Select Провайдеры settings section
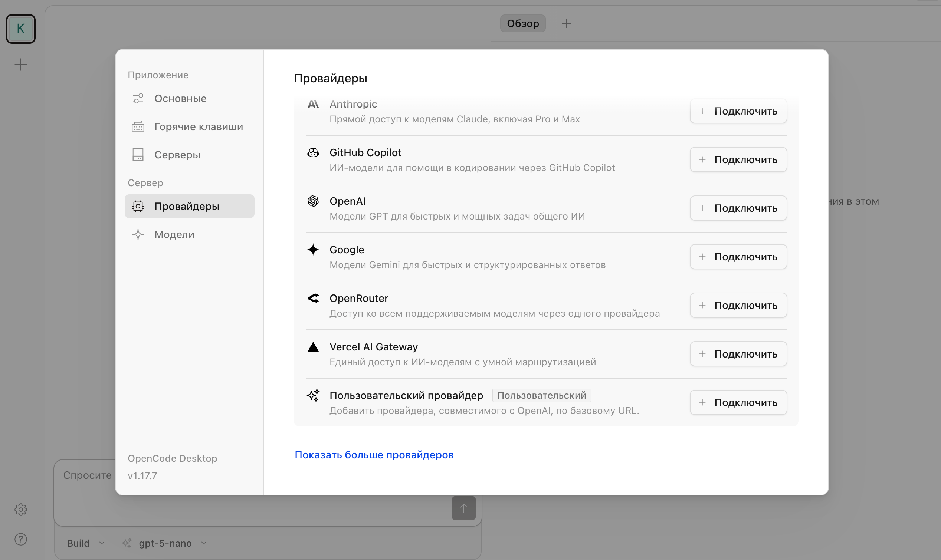The image size is (941, 560). coord(190,207)
